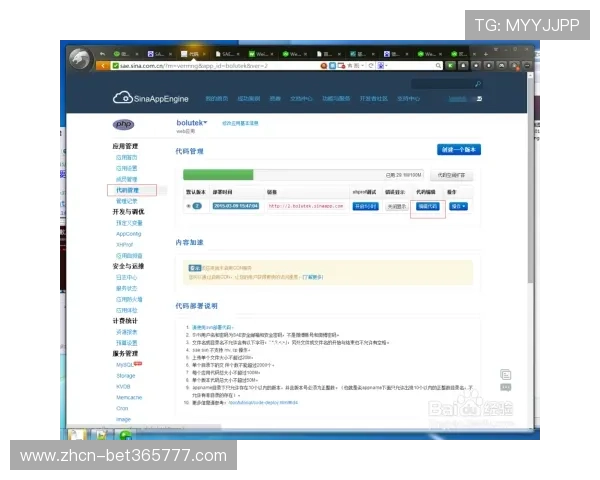Click the svn deploy link in instructions
Screen dimensions: 600x480
coord(212,328)
